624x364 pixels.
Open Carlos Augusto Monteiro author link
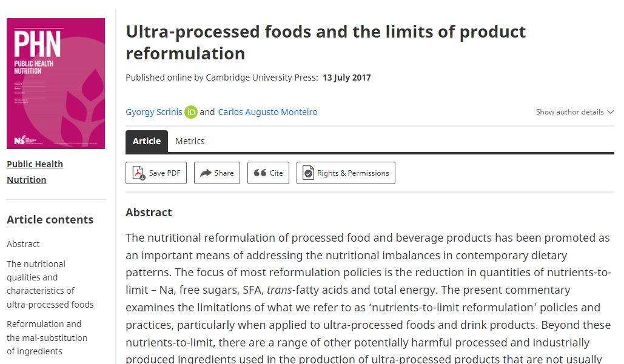click(267, 112)
